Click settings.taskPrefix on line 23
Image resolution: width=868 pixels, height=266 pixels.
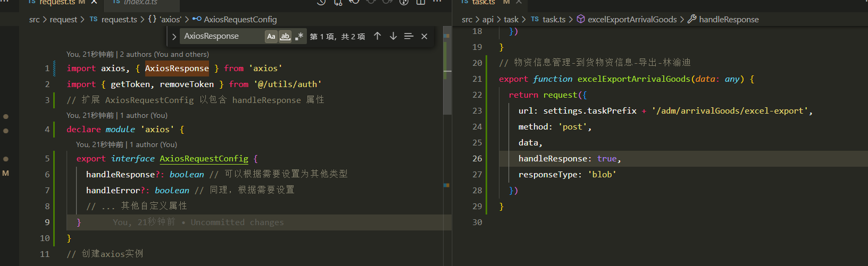click(590, 111)
